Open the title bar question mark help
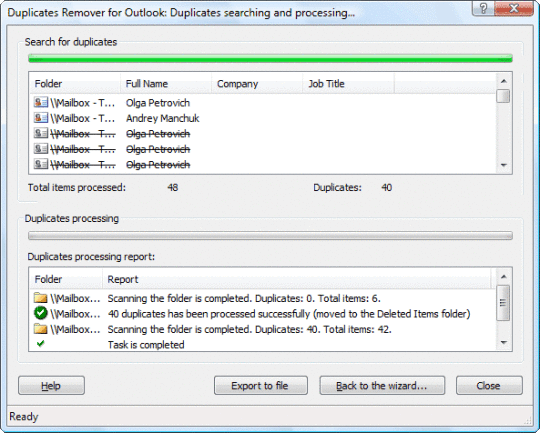The width and height of the screenshot is (540, 433). point(483,8)
